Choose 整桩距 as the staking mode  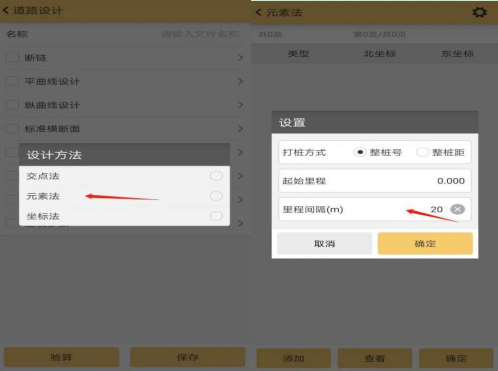pos(422,152)
